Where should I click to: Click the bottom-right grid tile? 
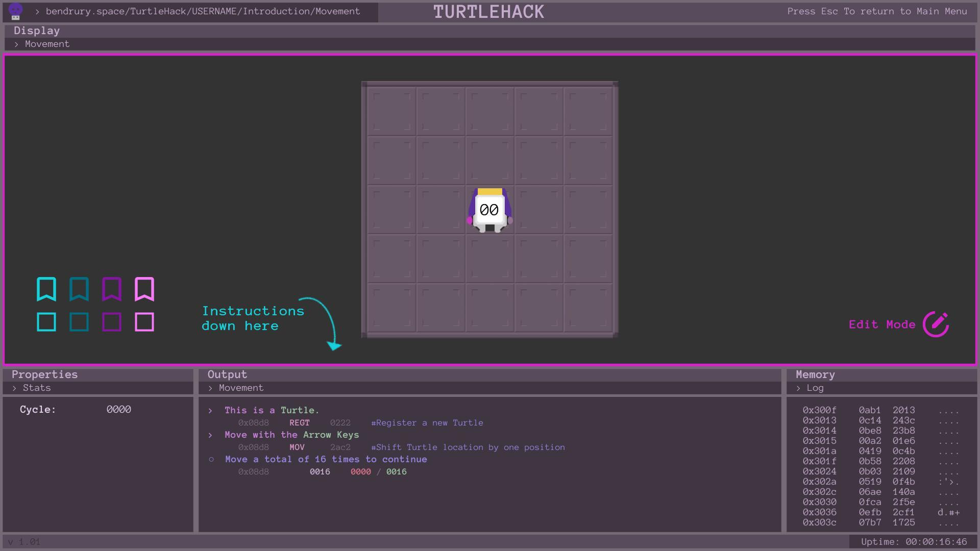click(587, 307)
